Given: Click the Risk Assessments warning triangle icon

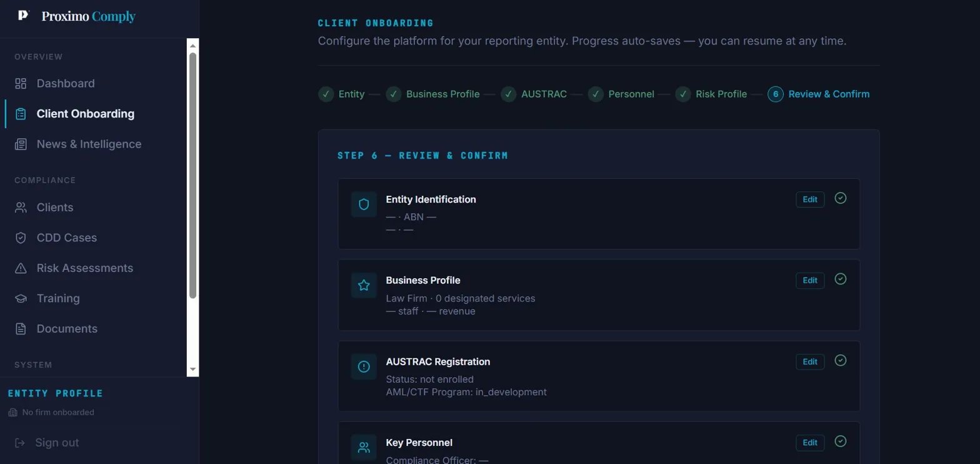Looking at the screenshot, I should tap(21, 268).
